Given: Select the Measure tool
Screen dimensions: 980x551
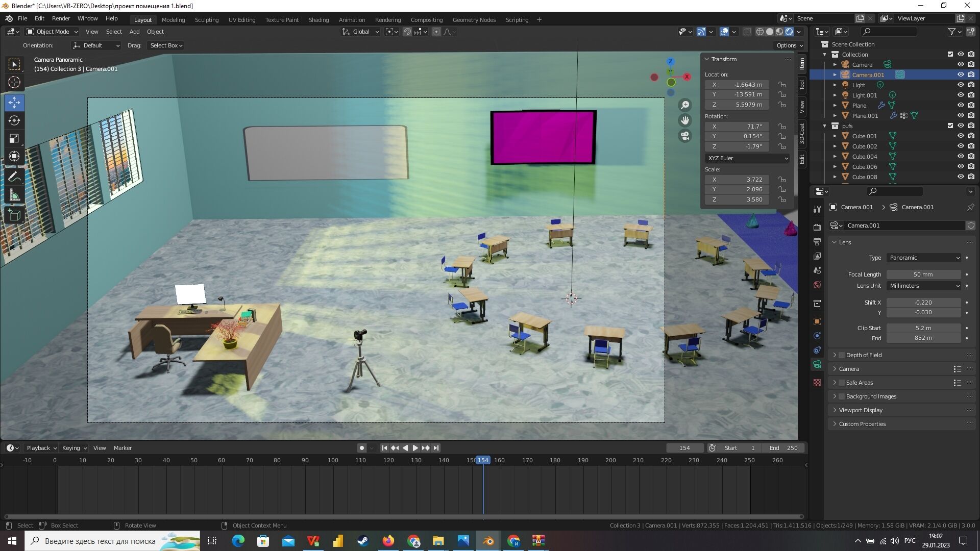Looking at the screenshot, I should tap(14, 195).
